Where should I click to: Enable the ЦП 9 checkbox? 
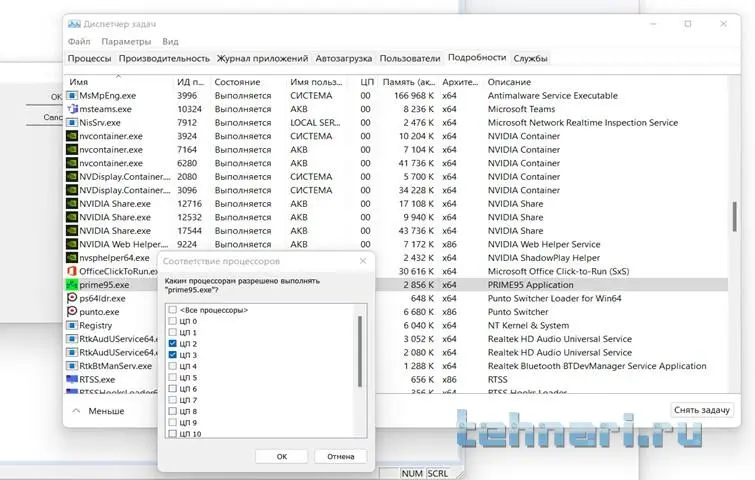172,422
